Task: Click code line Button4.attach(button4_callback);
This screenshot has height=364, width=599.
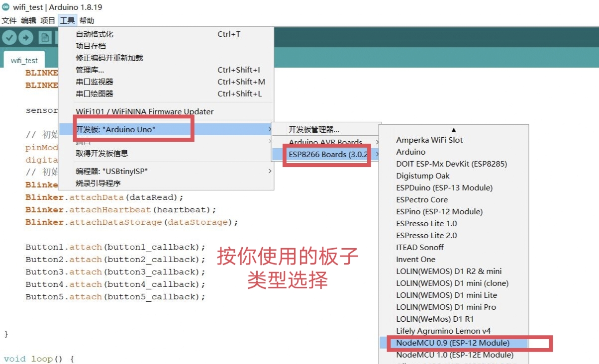Action: pos(115,284)
